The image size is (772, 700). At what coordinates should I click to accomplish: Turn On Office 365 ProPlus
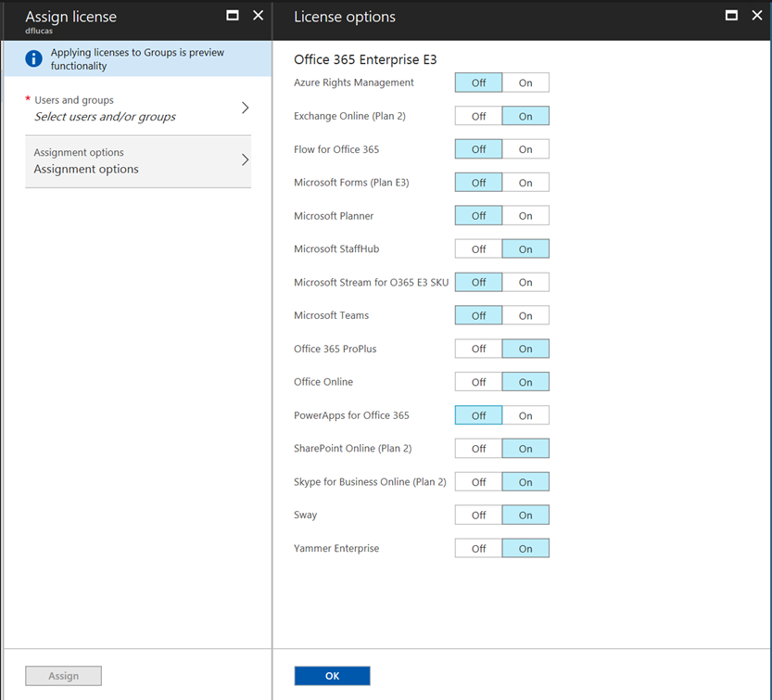[x=525, y=349]
